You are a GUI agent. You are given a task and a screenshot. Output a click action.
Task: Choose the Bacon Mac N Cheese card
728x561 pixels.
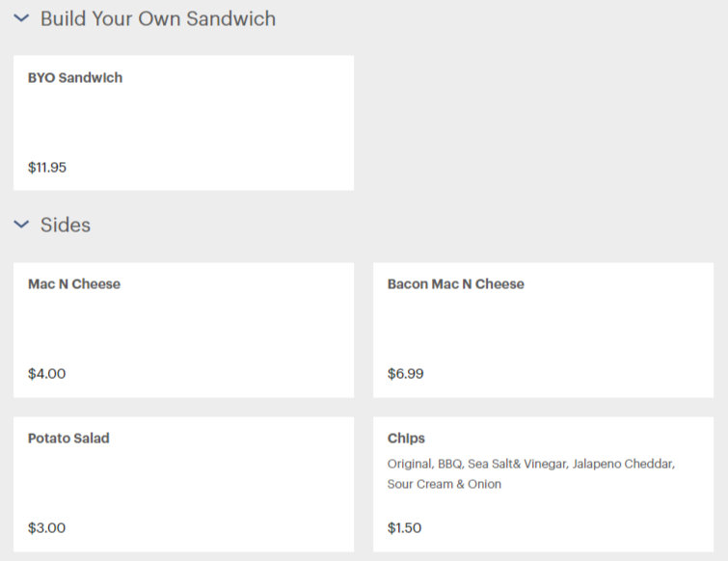tap(543, 330)
